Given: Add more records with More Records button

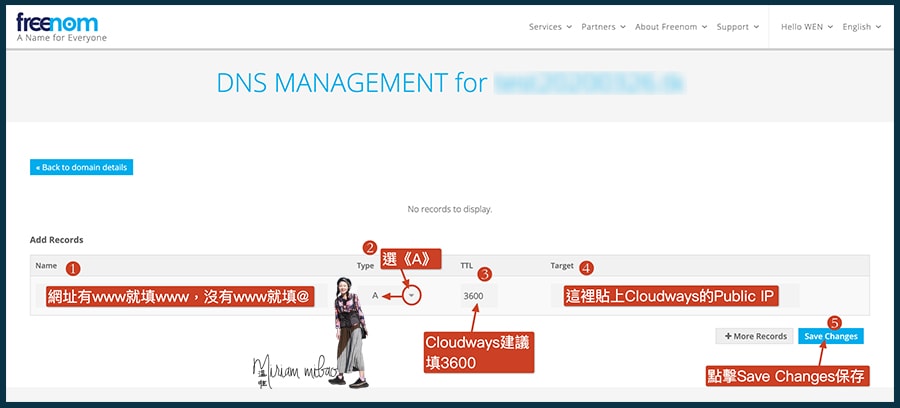Looking at the screenshot, I should pos(754,336).
